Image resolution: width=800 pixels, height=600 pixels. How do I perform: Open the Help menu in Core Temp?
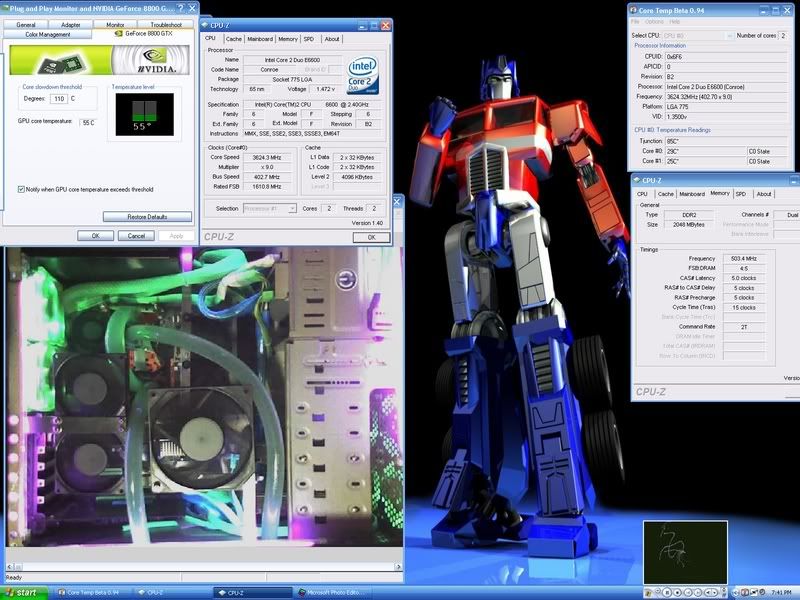coord(674,22)
